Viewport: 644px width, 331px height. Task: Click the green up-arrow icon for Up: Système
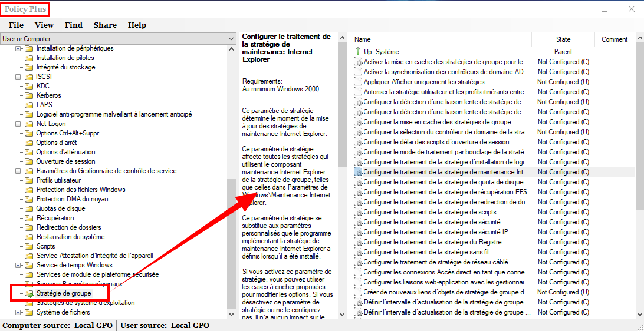pyautogui.click(x=358, y=52)
